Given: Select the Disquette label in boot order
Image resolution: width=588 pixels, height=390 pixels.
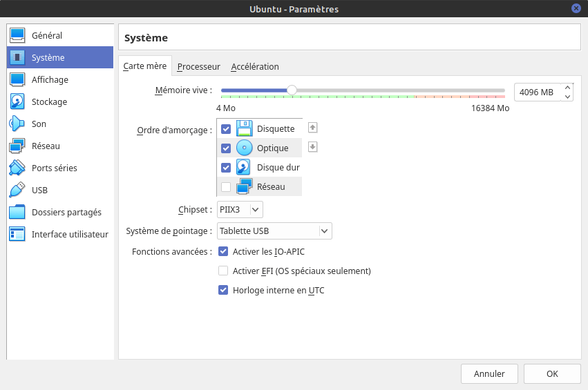Looking at the screenshot, I should [276, 129].
